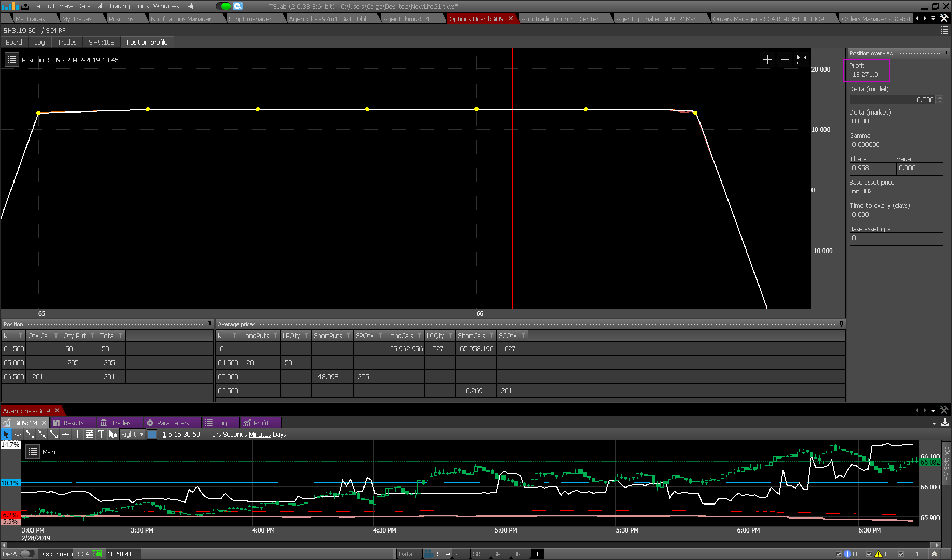Zoom out on the position profile chart

tap(785, 60)
